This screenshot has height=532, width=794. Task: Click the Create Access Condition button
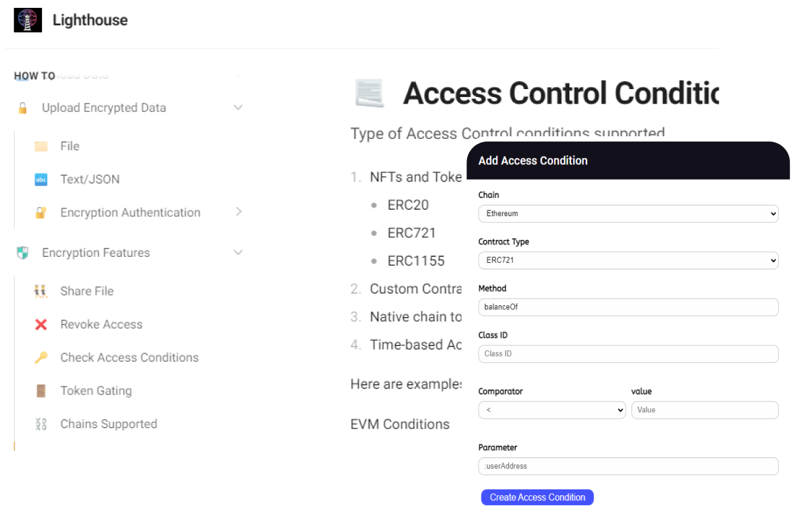(x=537, y=497)
